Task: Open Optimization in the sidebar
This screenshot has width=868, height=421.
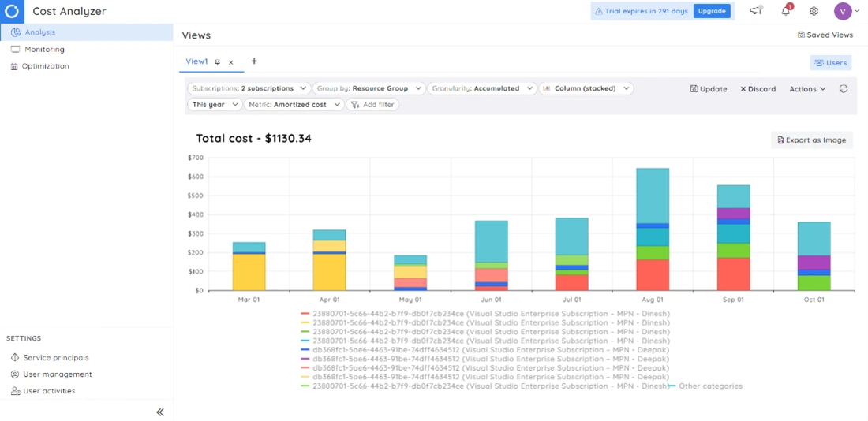Action: pos(45,66)
